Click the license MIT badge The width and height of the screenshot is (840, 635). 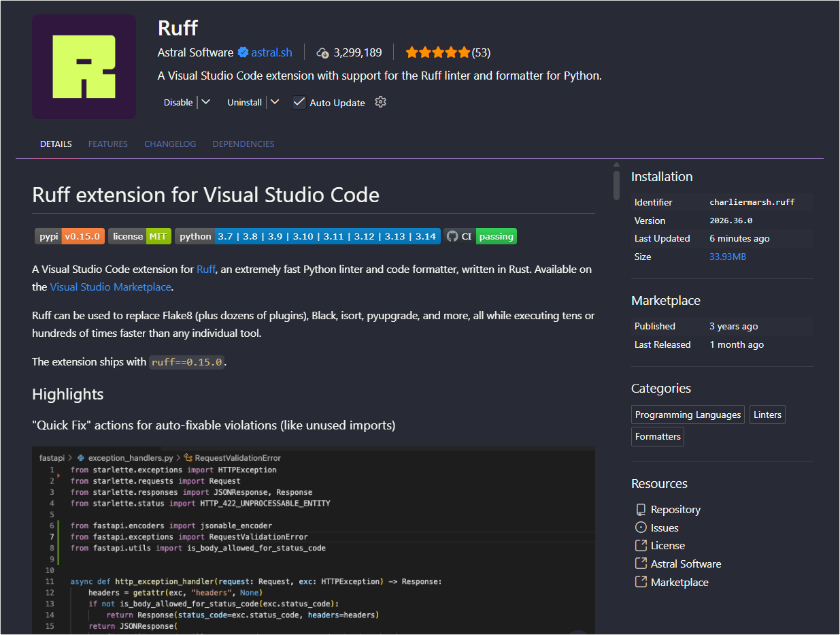point(139,236)
